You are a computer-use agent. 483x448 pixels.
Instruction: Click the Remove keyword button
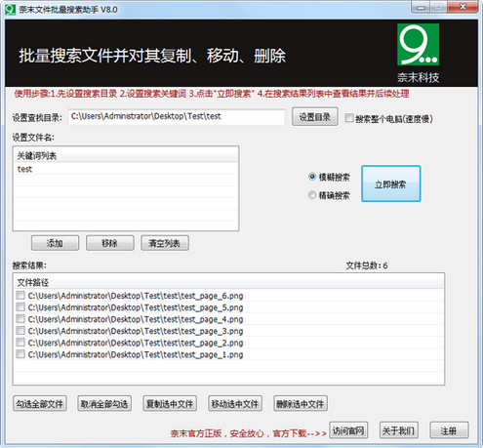coord(110,243)
